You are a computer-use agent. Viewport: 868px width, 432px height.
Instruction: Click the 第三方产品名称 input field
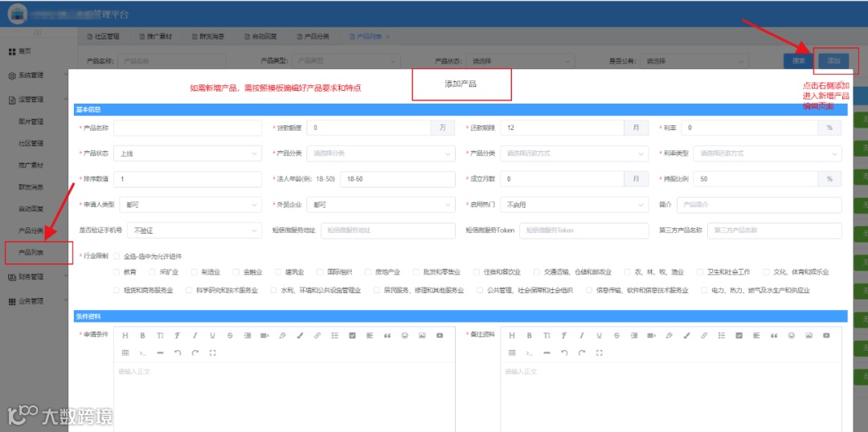click(x=775, y=230)
